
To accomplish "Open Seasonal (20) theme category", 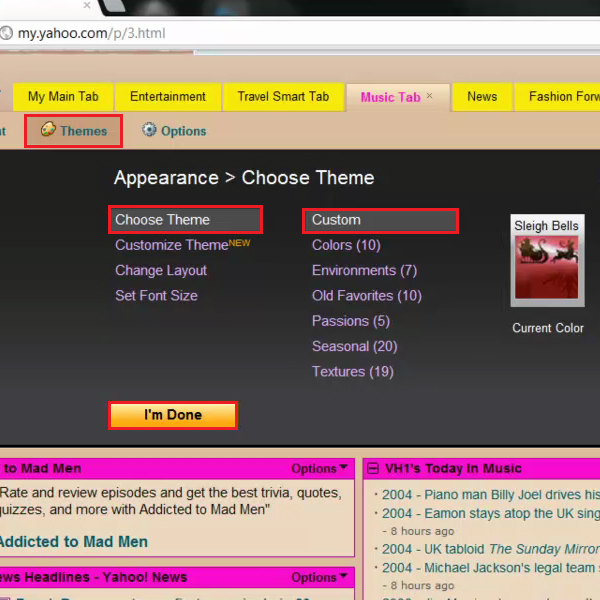I will pos(354,346).
